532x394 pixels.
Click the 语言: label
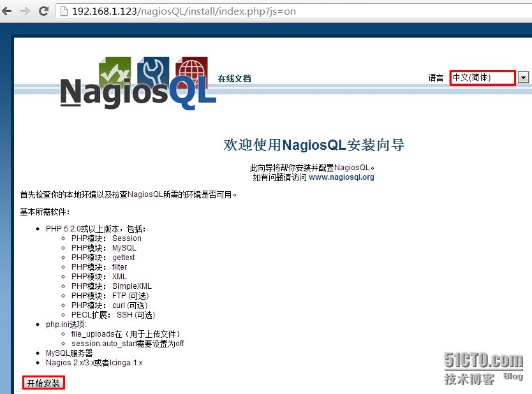tap(437, 78)
